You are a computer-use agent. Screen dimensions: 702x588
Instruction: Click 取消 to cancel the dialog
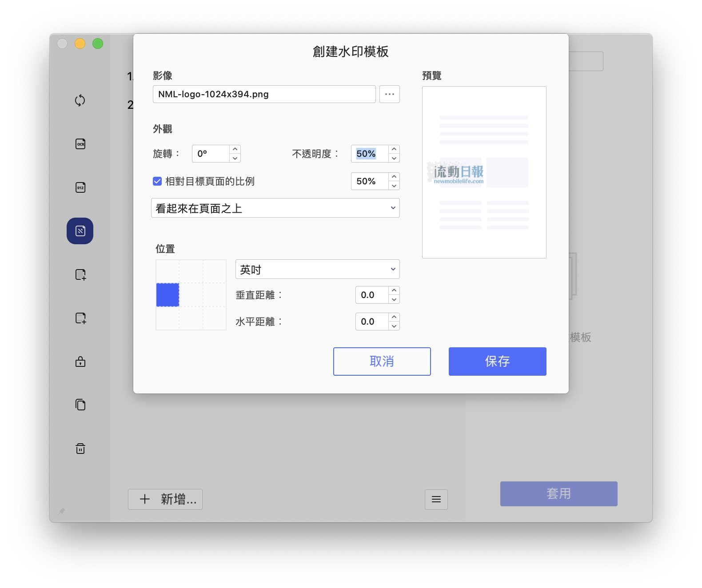pyautogui.click(x=382, y=362)
